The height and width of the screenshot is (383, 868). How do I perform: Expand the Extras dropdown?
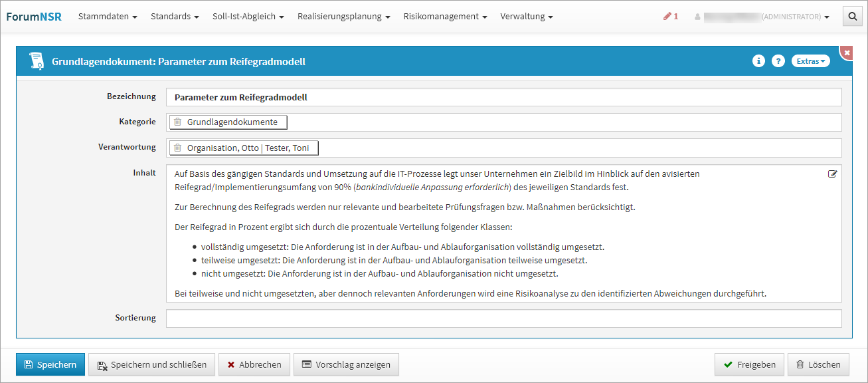pyautogui.click(x=810, y=61)
